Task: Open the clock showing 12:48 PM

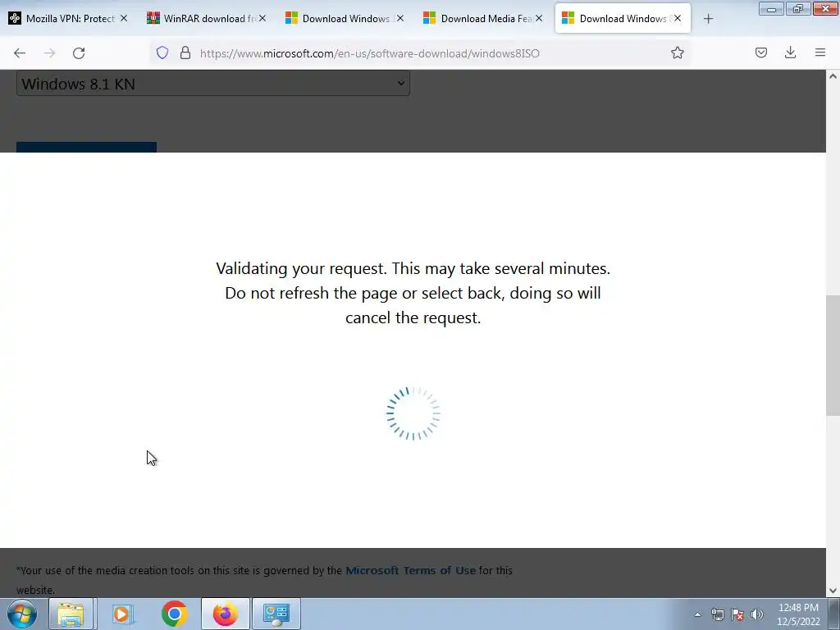Action: [x=798, y=614]
